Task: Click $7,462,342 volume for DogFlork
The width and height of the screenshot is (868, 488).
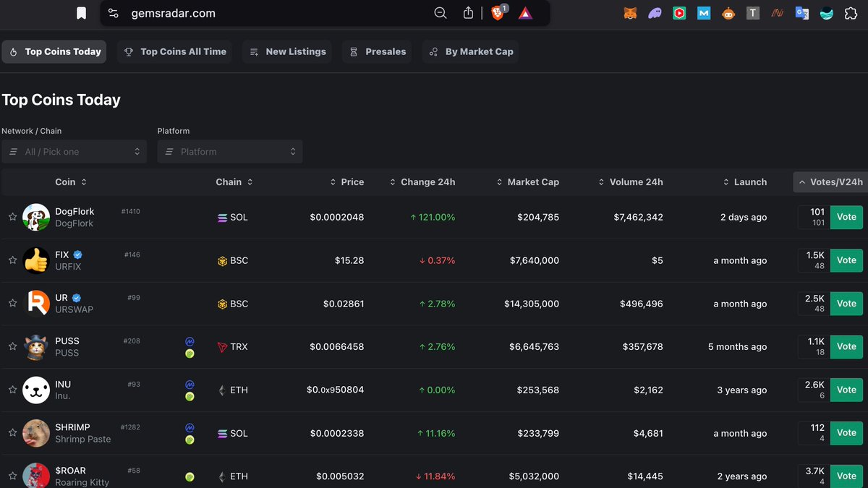Action: 638,217
